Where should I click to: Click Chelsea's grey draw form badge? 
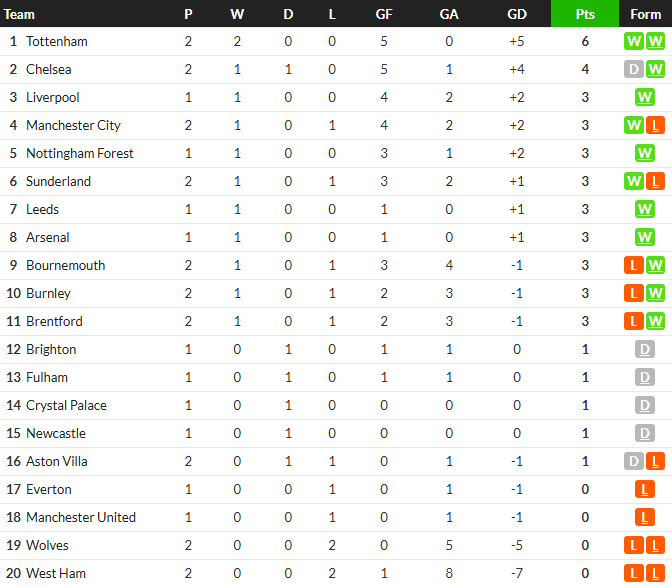[633, 69]
